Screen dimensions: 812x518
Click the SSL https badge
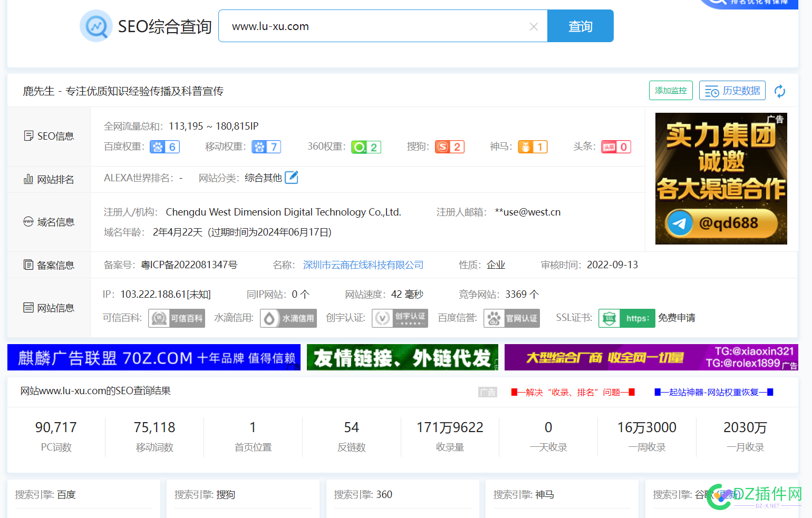[627, 318]
